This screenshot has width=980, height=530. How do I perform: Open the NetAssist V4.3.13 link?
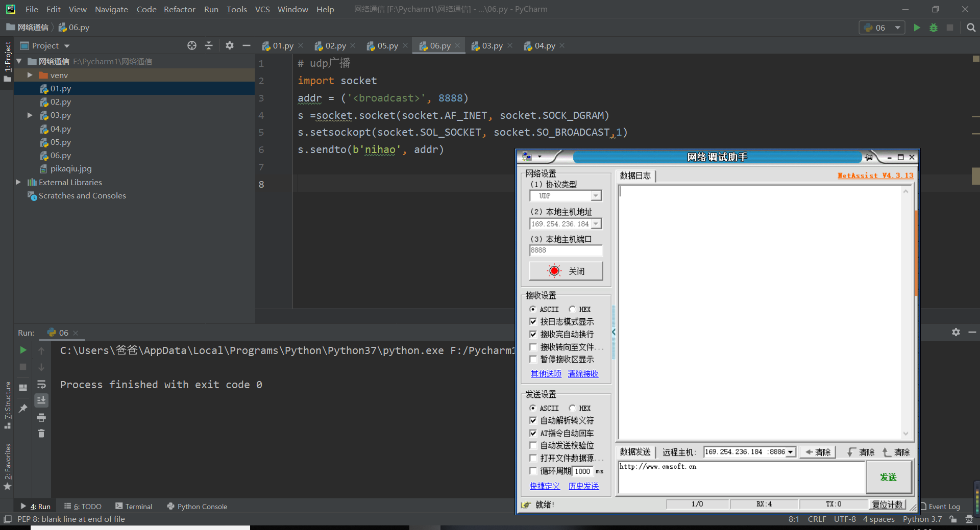tap(875, 175)
